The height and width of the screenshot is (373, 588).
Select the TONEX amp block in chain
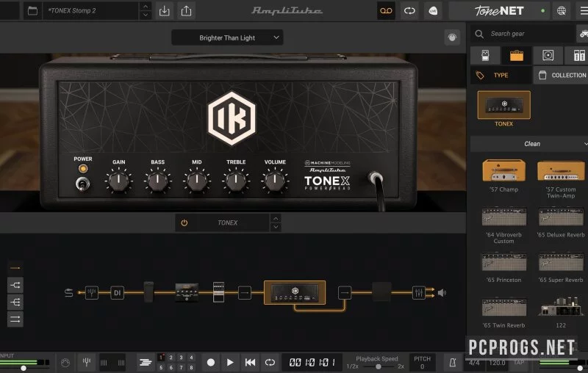click(295, 292)
